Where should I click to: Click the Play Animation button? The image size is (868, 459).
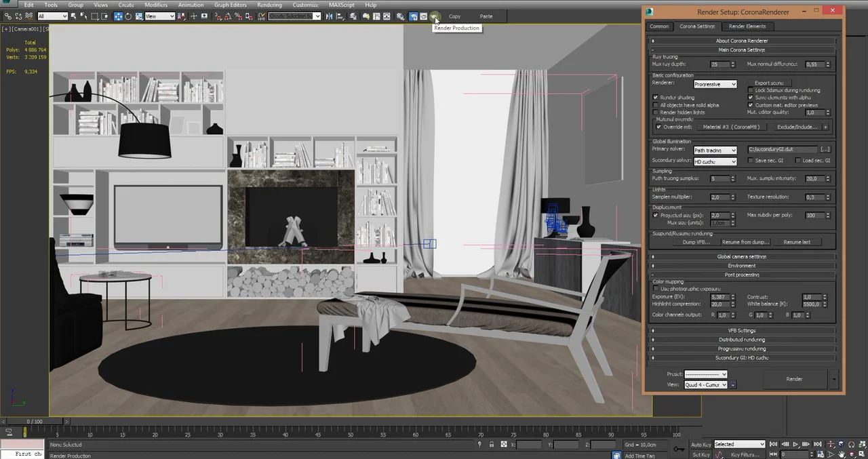(x=795, y=444)
